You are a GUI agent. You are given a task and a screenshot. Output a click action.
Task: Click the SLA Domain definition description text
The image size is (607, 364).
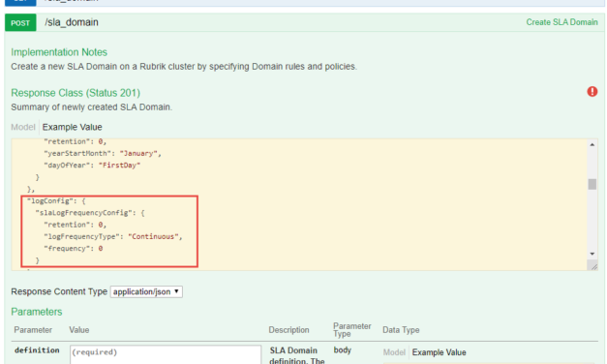297,355
